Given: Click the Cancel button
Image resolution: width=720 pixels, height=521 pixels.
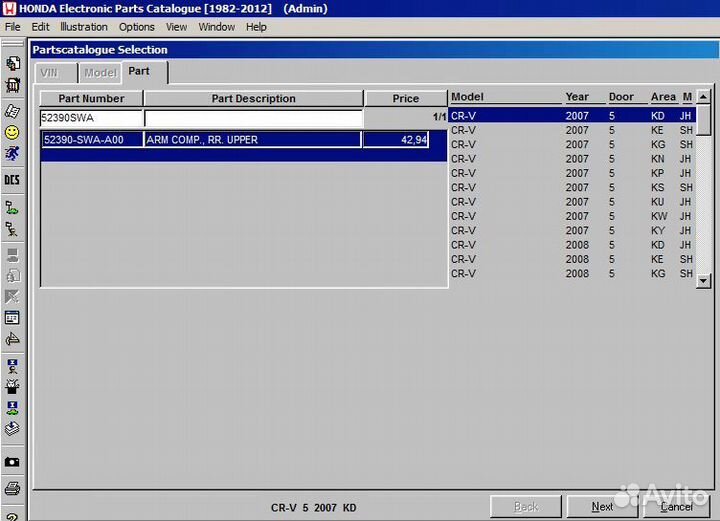Looking at the screenshot, I should pos(675,507).
